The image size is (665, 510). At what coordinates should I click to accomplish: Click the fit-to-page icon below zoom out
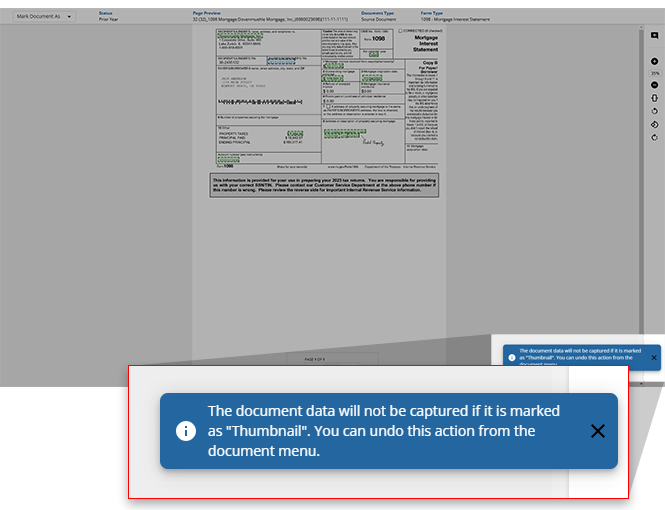pos(654,99)
